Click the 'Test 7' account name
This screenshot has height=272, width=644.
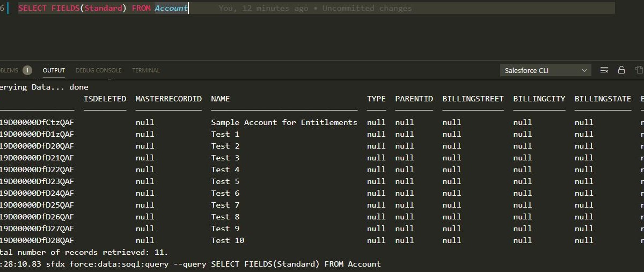point(225,205)
